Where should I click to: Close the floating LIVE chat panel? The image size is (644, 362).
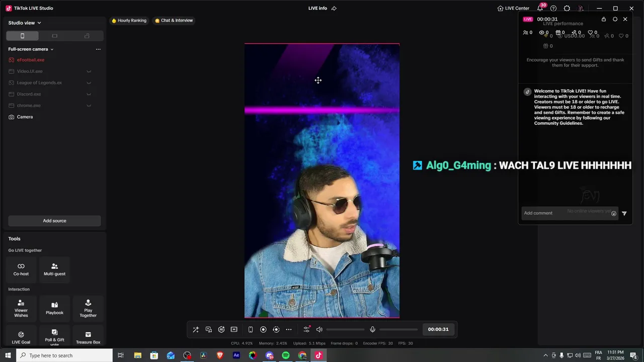(x=625, y=19)
